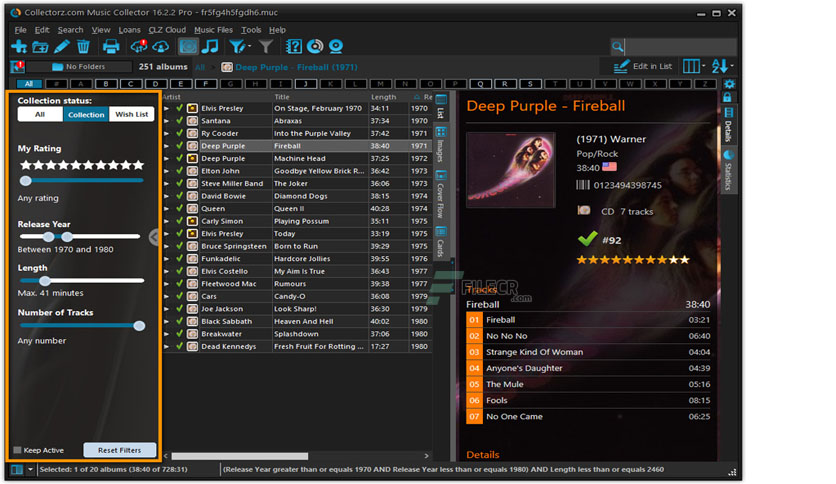The height and width of the screenshot is (484, 836).
Task: Open the No Folders dropdown
Action: pos(79,67)
